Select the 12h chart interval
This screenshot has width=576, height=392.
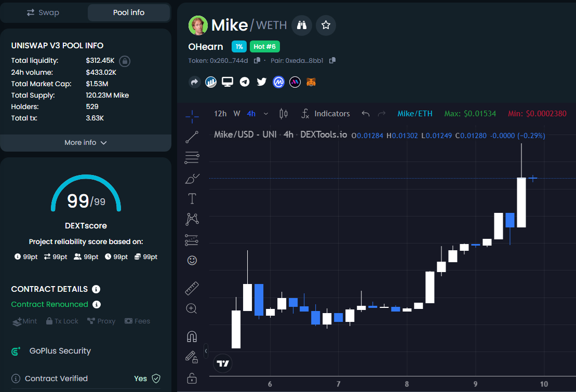pyautogui.click(x=220, y=114)
